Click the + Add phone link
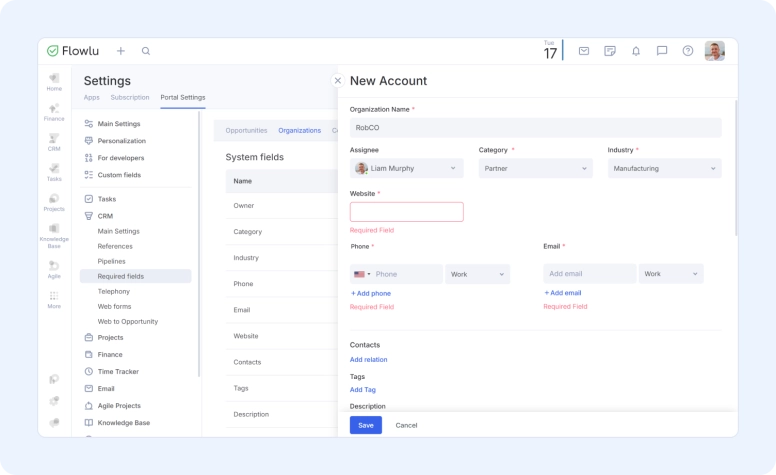 click(x=371, y=293)
